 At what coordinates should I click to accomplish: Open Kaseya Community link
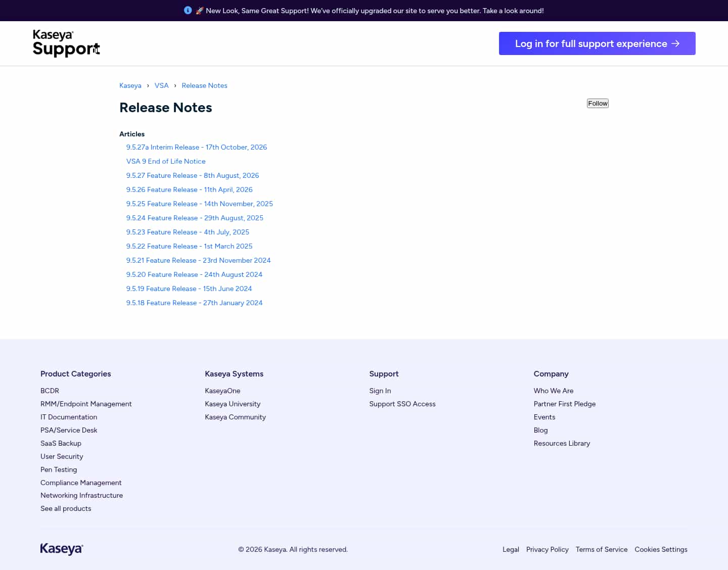235,417
